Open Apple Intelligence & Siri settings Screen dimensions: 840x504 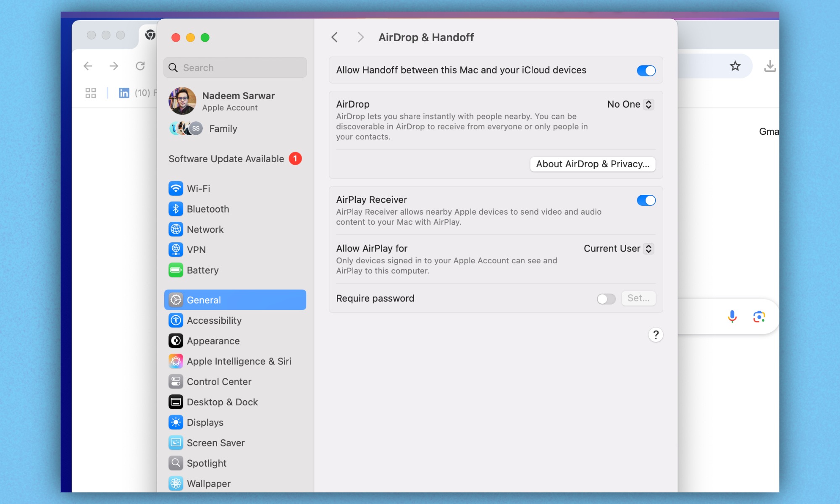tap(239, 361)
